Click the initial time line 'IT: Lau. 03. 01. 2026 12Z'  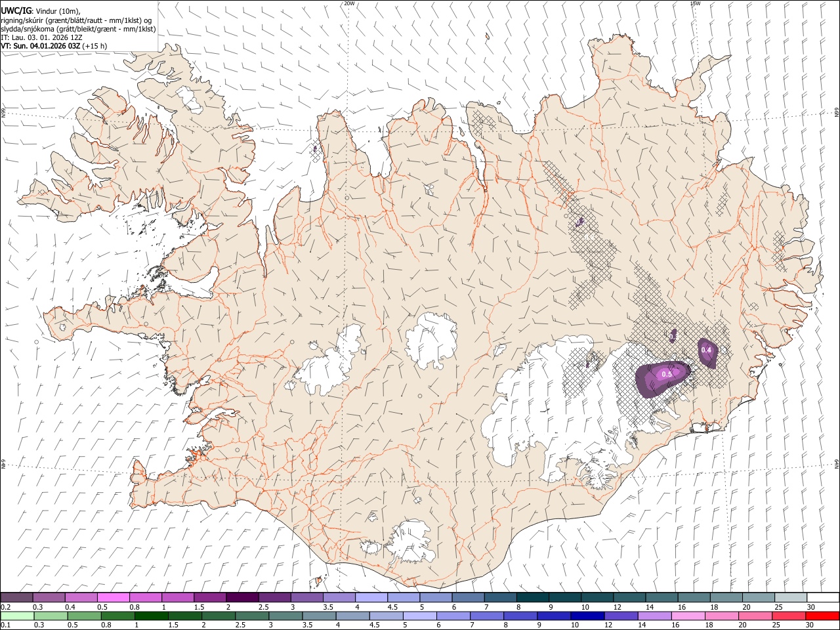pyautogui.click(x=41, y=37)
